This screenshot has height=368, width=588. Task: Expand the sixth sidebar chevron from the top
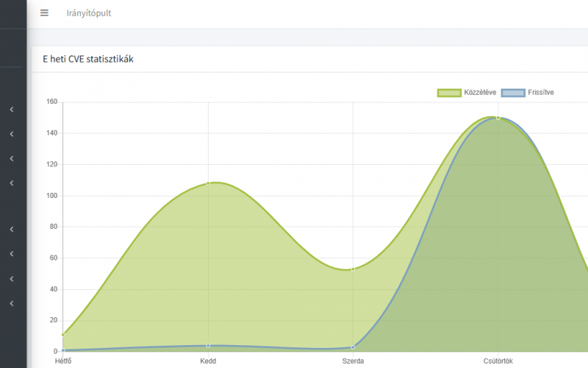[12, 254]
